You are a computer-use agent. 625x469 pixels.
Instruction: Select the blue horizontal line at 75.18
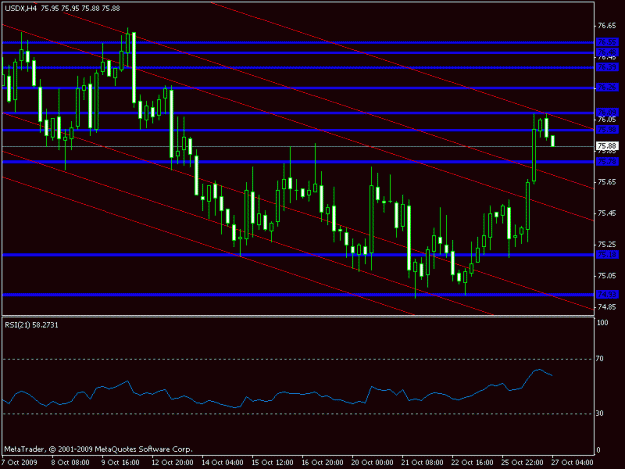[x=298, y=255]
